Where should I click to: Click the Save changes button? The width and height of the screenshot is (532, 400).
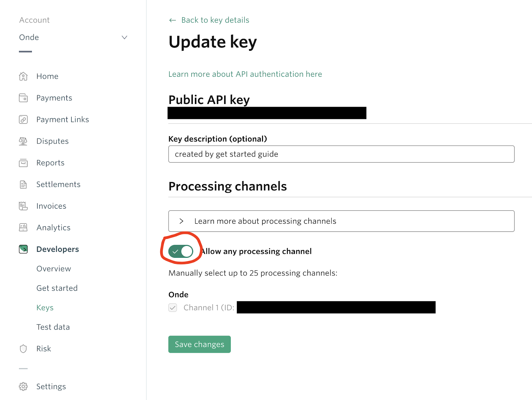[199, 344]
